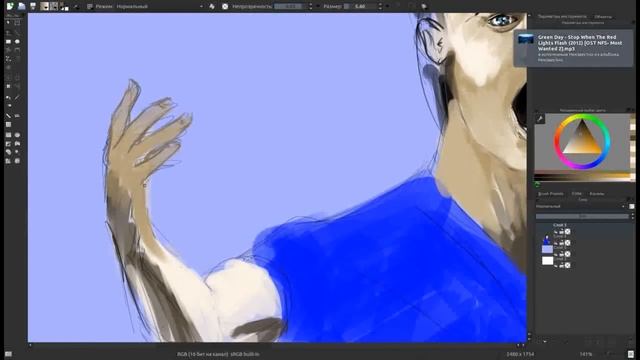The image size is (640, 360).
Task: Click the stepper arrows beside the size field
Action: (x=380, y=7)
